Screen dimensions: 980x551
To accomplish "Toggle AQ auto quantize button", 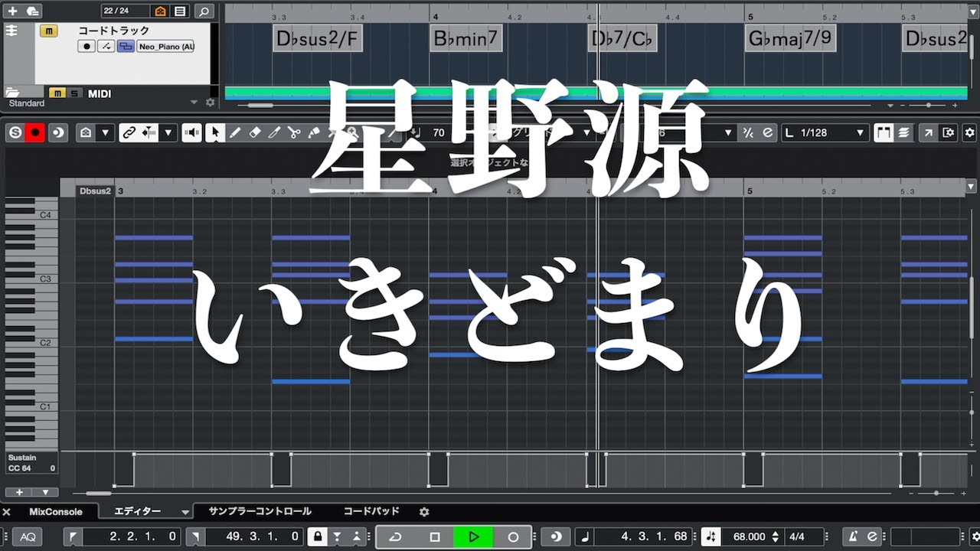I will pos(28,536).
